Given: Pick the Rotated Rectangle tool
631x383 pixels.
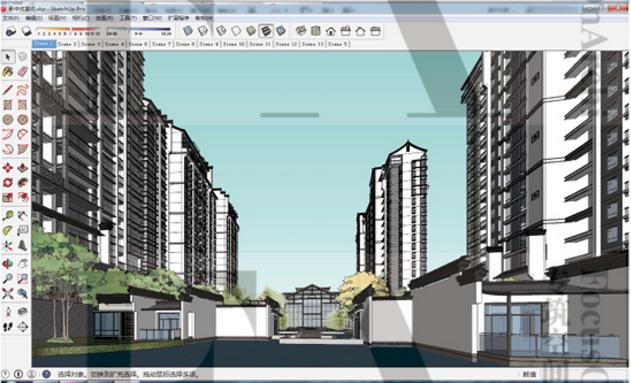Looking at the screenshot, I should [x=23, y=105].
